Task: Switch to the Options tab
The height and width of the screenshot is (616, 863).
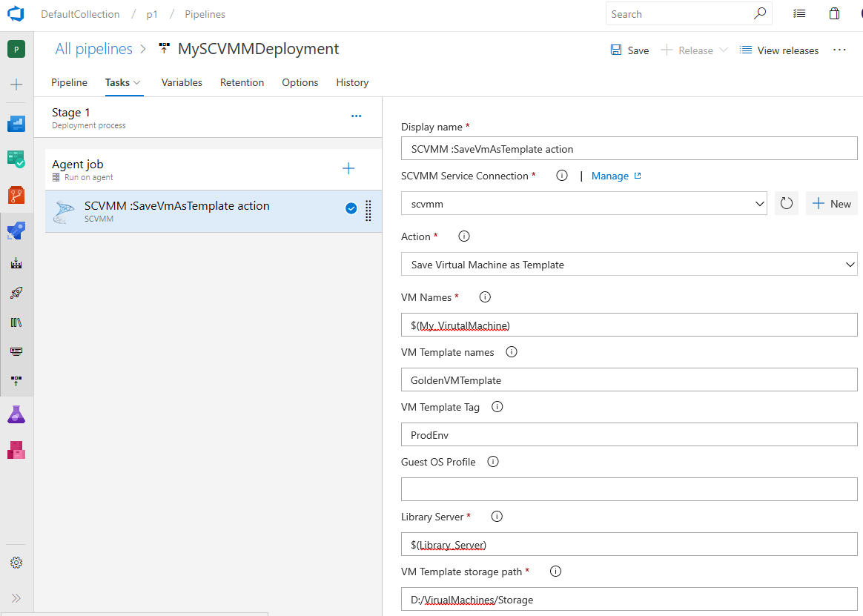Action: tap(300, 82)
